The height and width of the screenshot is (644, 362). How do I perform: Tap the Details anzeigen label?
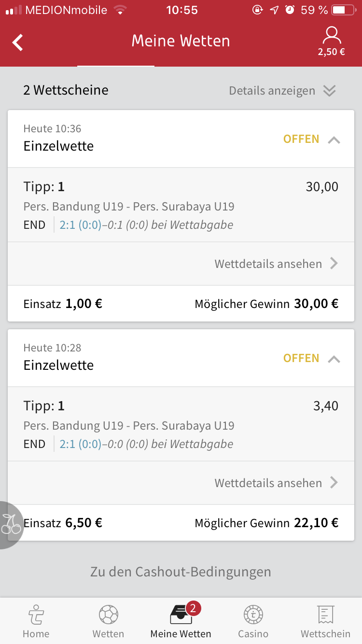[x=272, y=91]
